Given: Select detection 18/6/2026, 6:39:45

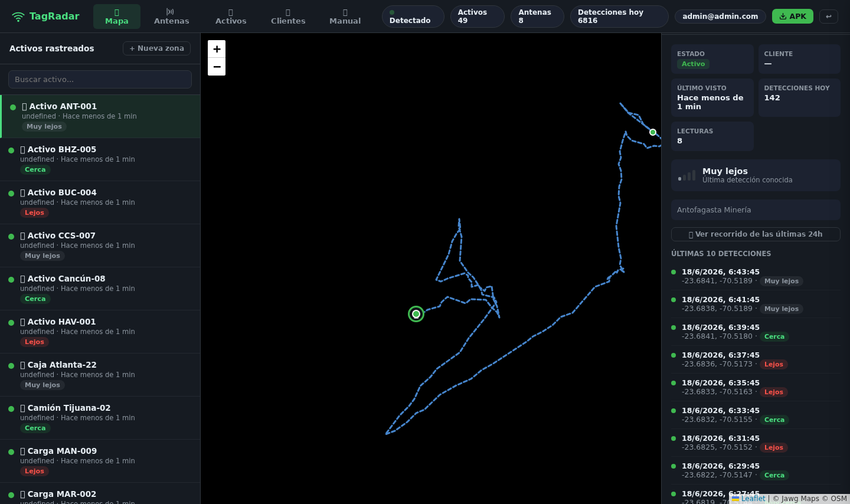Looking at the screenshot, I should click(756, 332).
